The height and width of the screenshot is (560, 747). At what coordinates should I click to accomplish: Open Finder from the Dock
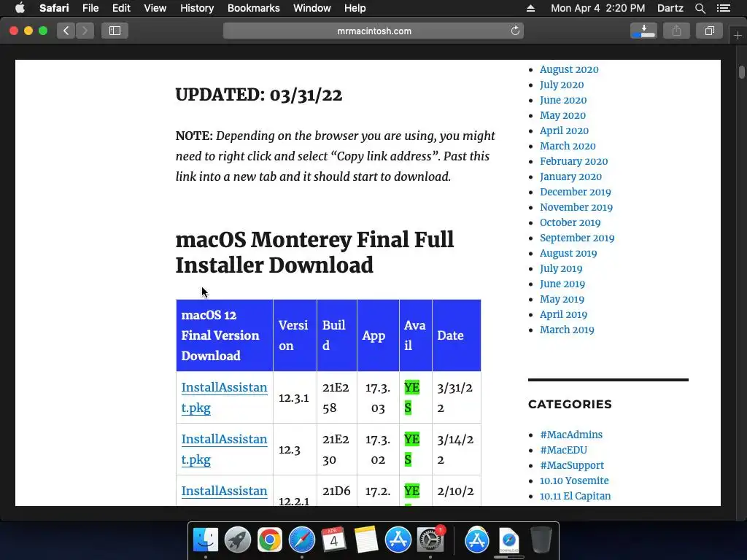(x=205, y=540)
